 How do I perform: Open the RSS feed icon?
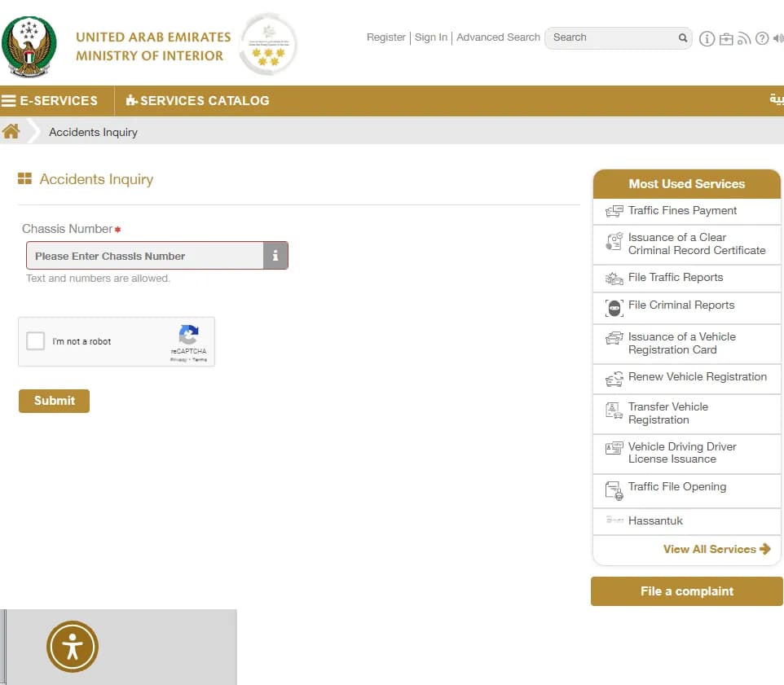tap(744, 38)
